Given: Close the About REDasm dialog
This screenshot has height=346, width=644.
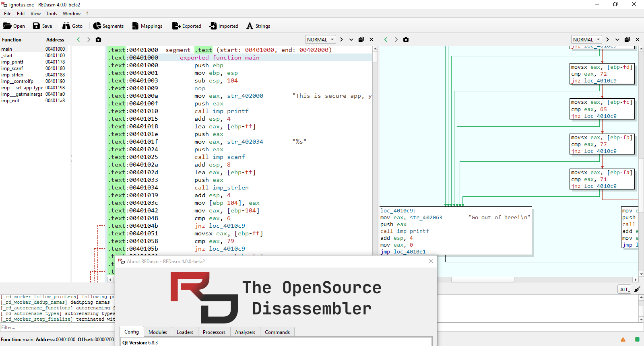Looking at the screenshot, I should tap(431, 261).
